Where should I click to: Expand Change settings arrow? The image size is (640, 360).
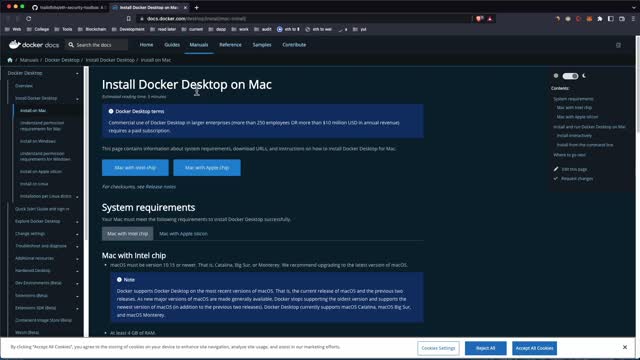[77, 234]
